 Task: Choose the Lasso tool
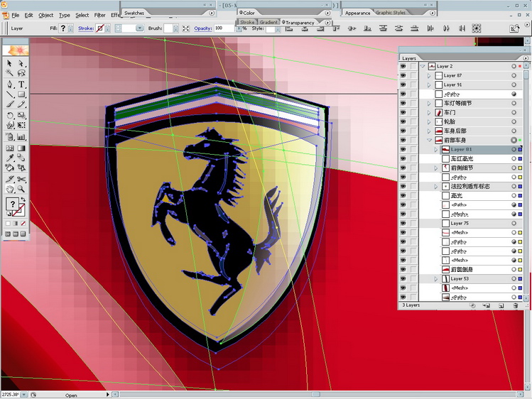click(x=21, y=73)
